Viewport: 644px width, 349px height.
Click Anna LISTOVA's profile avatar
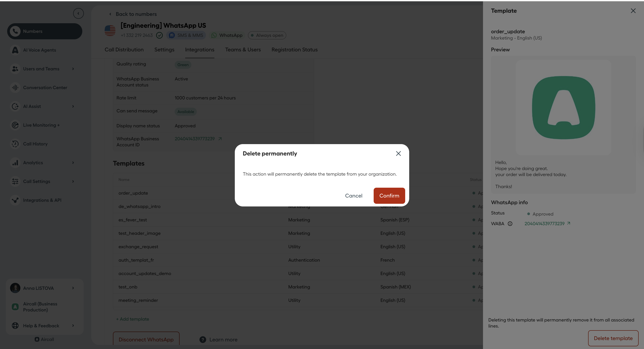pos(15,288)
